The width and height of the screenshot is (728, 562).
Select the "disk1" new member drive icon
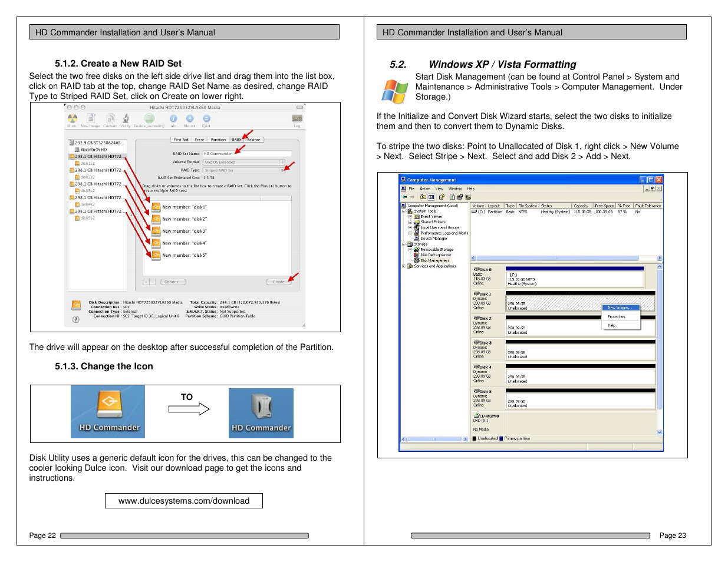156,207
